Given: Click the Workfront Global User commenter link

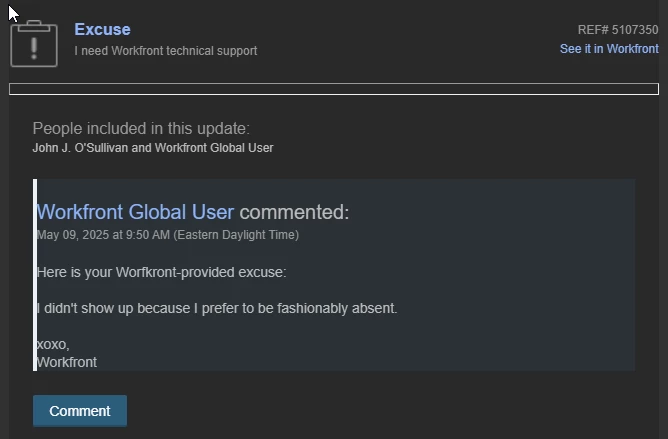Looking at the screenshot, I should 135,212.
